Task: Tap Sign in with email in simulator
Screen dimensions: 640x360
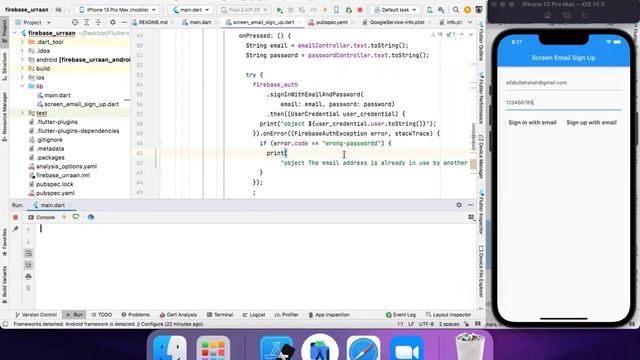Action: point(532,122)
